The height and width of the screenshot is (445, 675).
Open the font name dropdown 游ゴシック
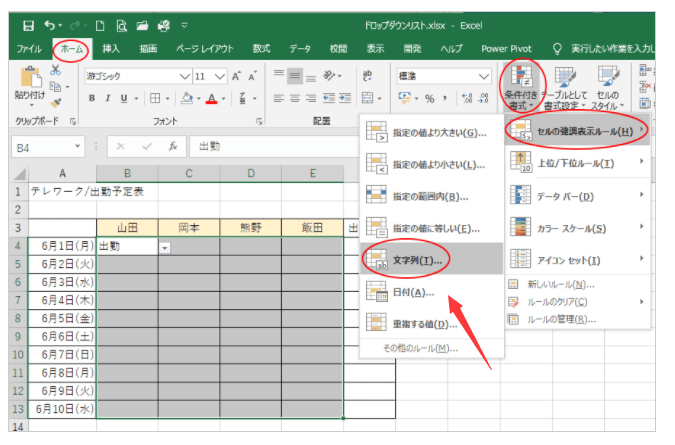coord(138,76)
